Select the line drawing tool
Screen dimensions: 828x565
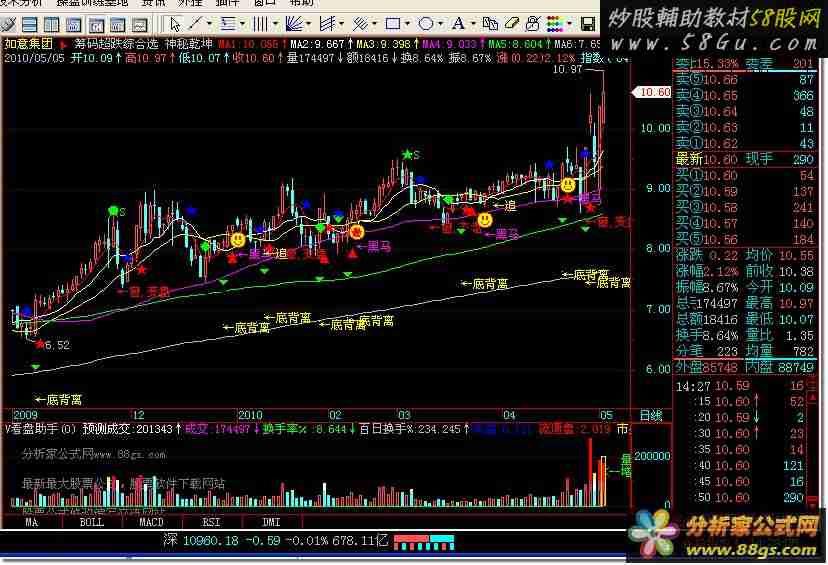pyautogui.click(x=196, y=24)
